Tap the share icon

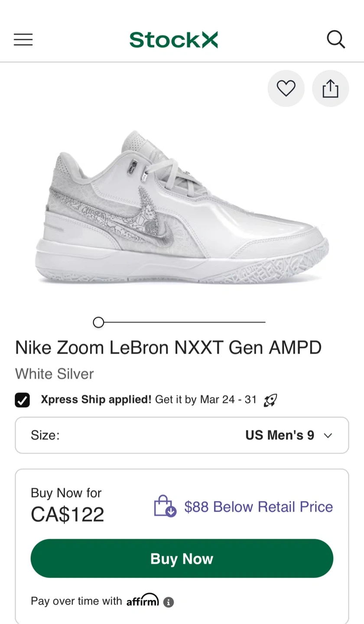tap(330, 88)
